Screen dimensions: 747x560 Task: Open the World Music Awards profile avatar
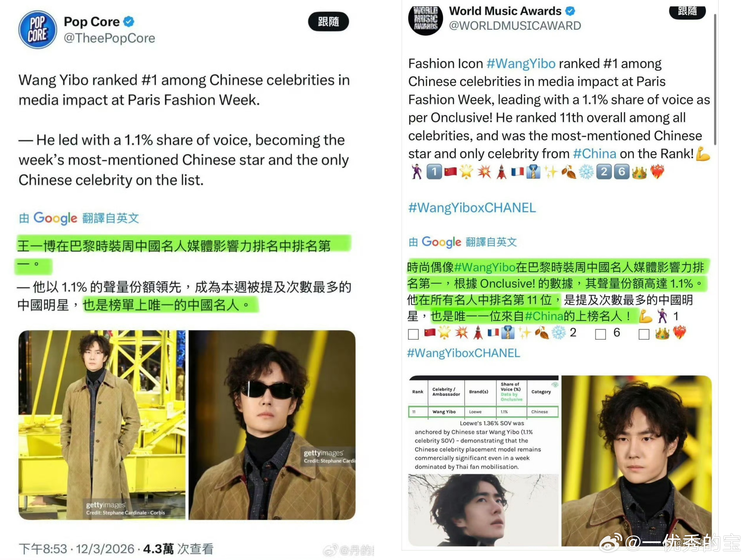[x=425, y=19]
